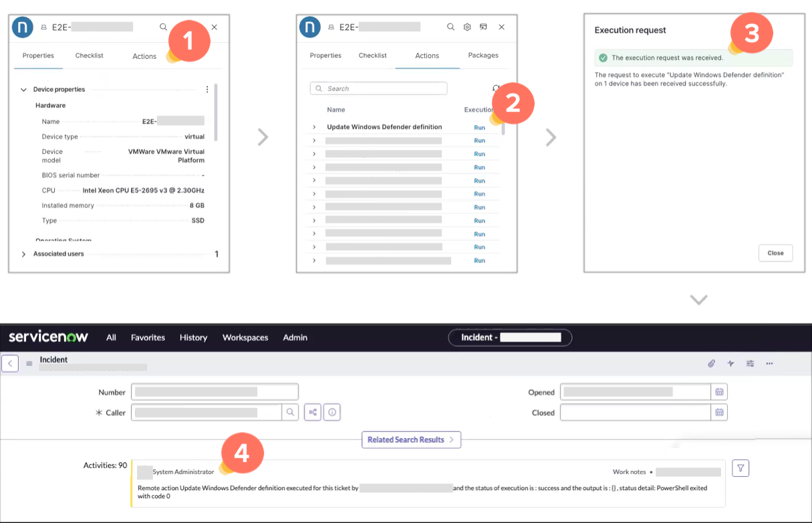Open the settings gear in the device panel
The width and height of the screenshot is (812, 523).
point(466,27)
